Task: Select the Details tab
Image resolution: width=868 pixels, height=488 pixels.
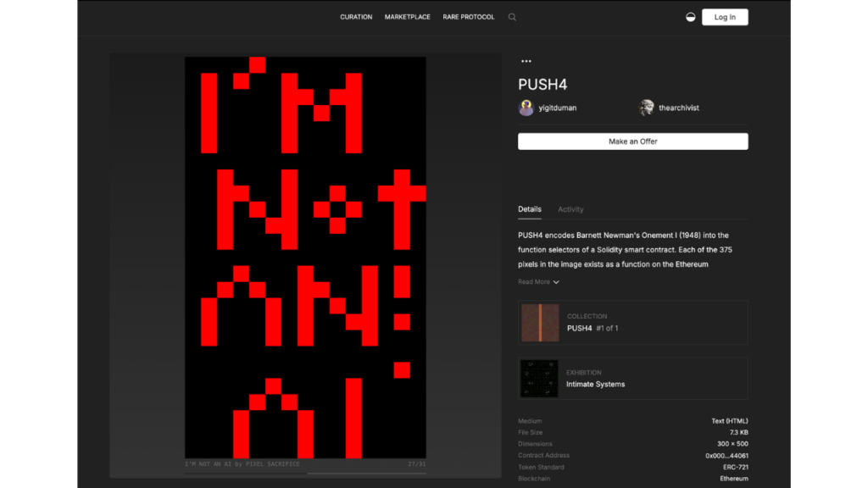Action: (529, 209)
